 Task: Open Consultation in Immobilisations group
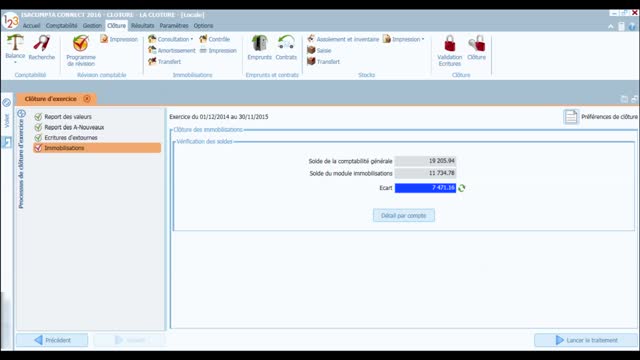point(170,39)
